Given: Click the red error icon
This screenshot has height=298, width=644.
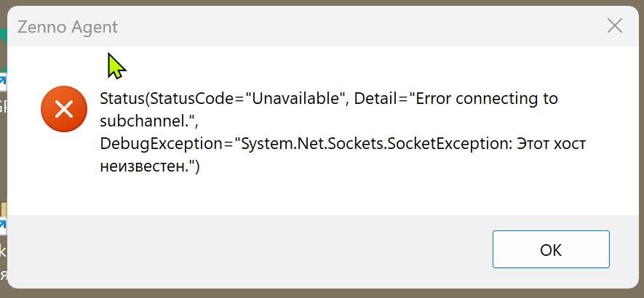Looking at the screenshot, I should coord(64,109).
